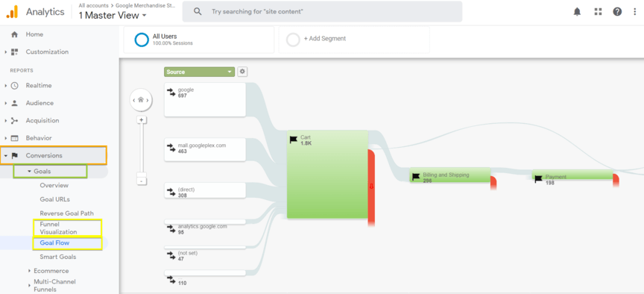Expand the Ecommerce submenu arrow

point(30,271)
